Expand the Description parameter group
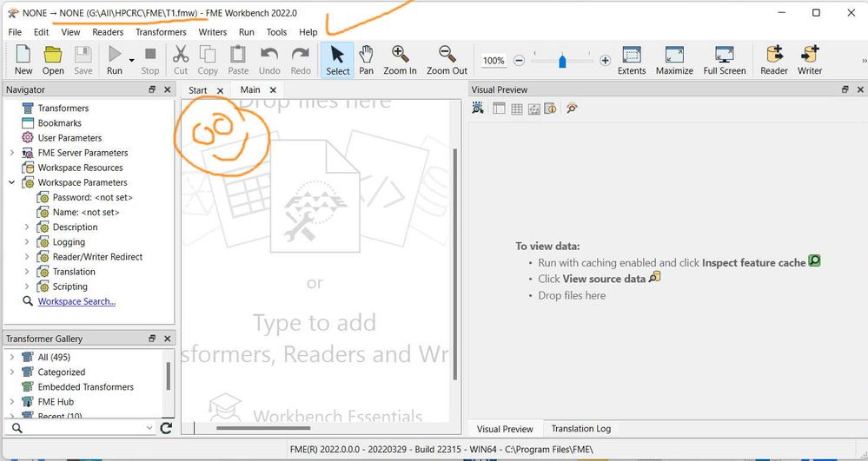868x461 pixels. 27,227
